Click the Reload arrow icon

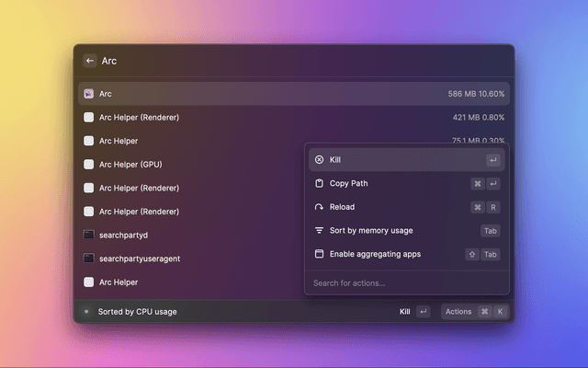tap(319, 207)
